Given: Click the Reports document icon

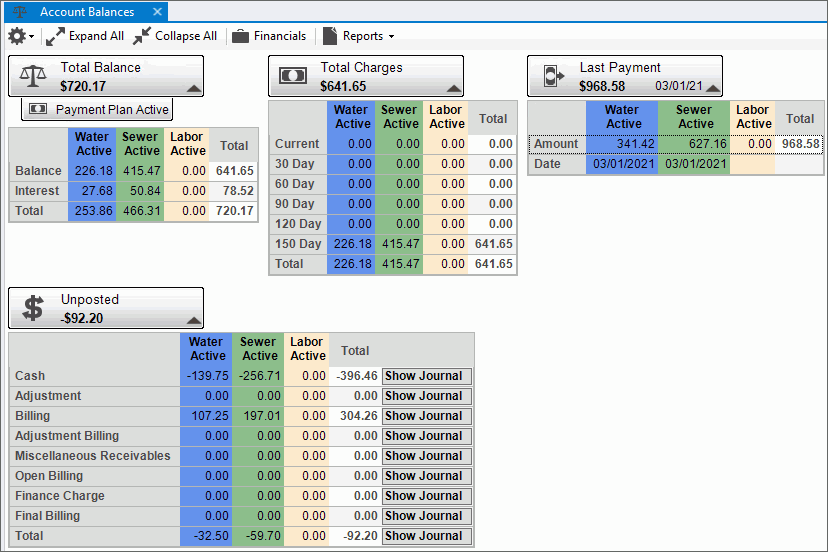Looking at the screenshot, I should [x=330, y=36].
